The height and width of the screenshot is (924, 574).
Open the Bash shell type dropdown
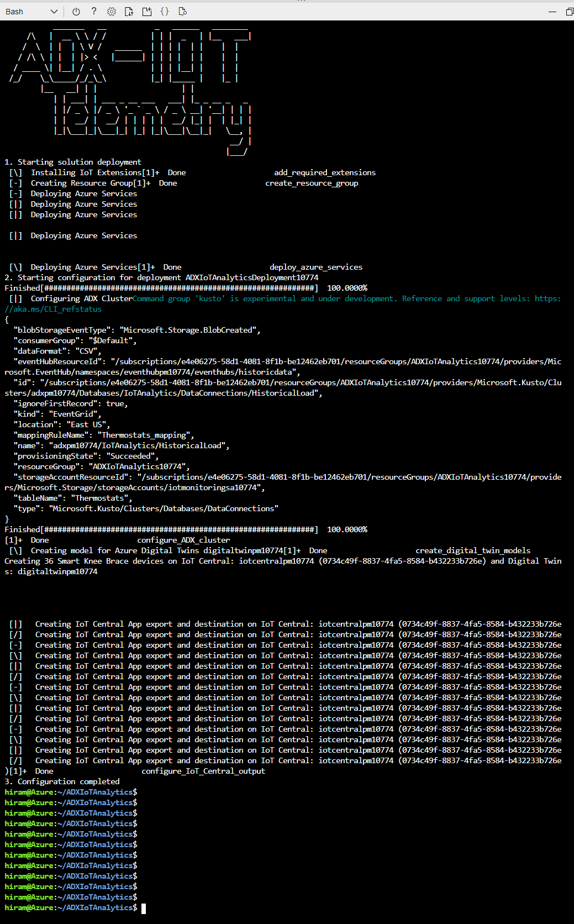tap(31, 12)
